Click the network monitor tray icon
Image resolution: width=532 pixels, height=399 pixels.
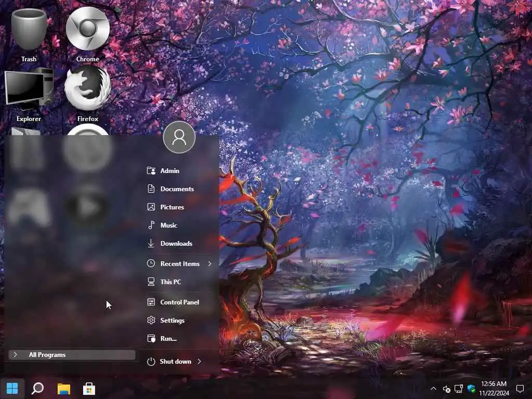click(459, 389)
